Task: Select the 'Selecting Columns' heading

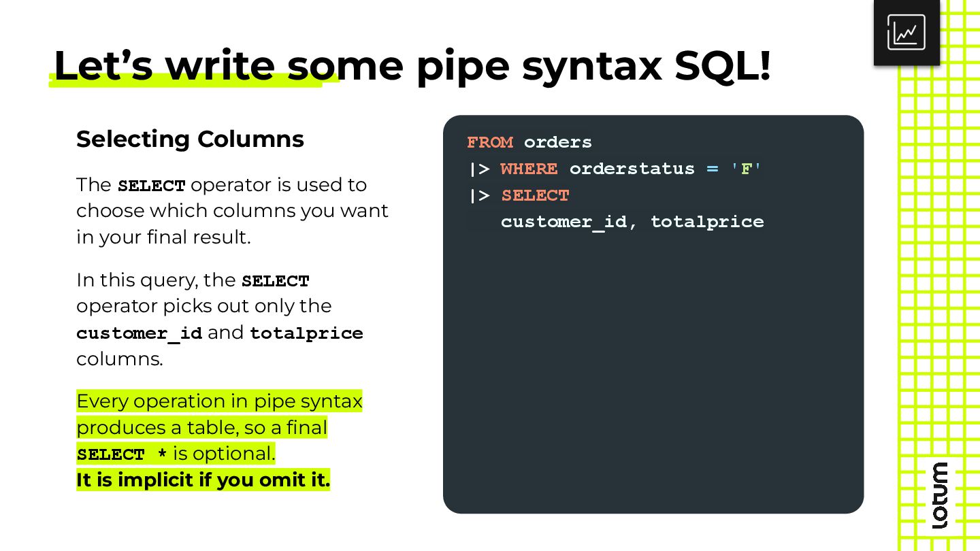Action: tap(190, 139)
